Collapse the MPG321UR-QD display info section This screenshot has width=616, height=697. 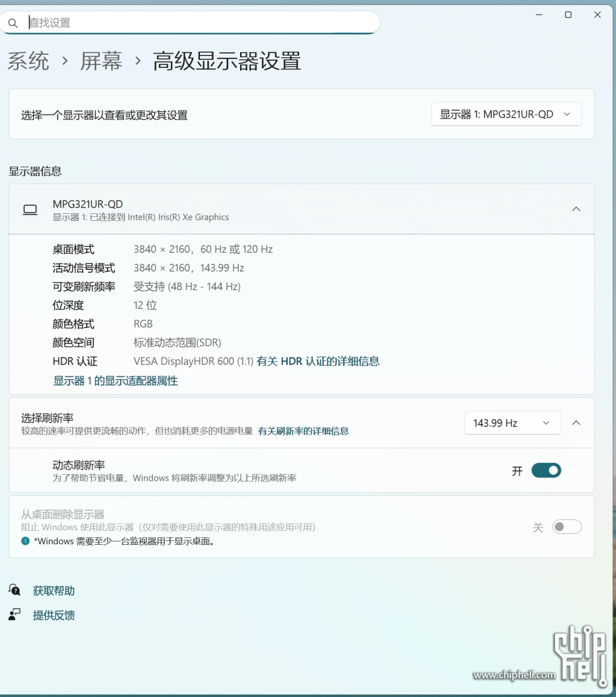[576, 209]
